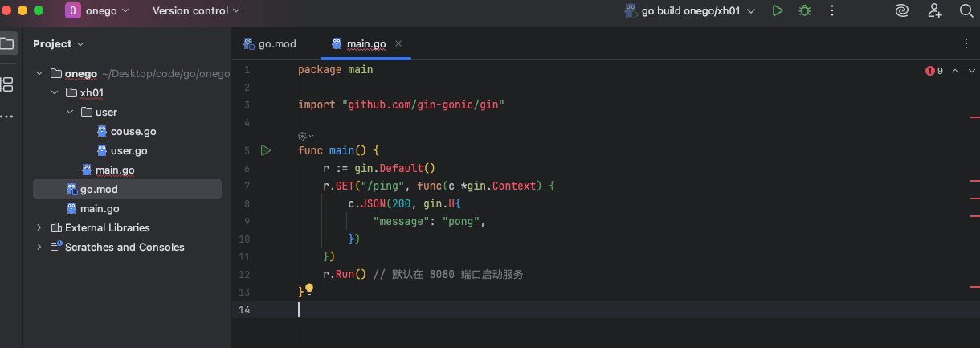Screen dimensions: 980x348
Task: Click line number 7 in the gutter
Action: (x=247, y=186)
